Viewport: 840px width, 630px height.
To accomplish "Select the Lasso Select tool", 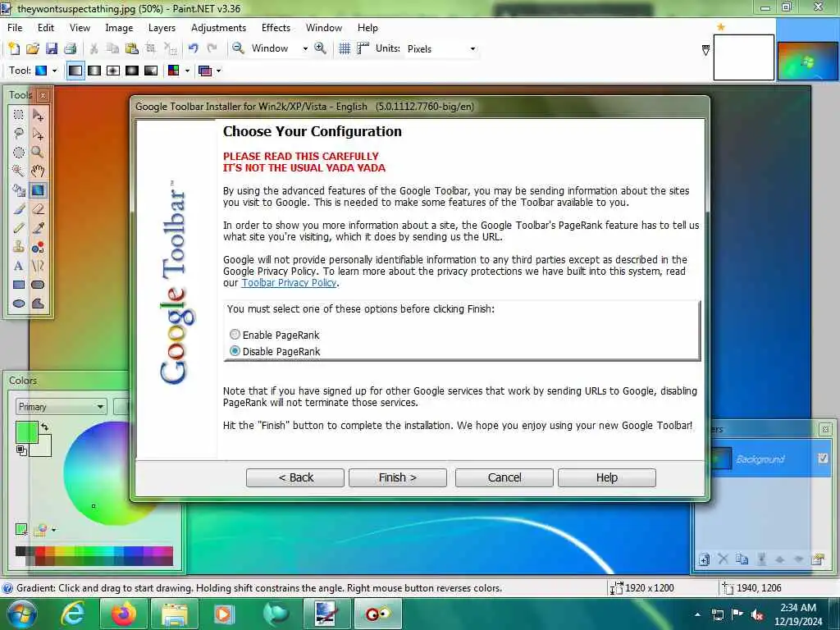I will tap(19, 134).
